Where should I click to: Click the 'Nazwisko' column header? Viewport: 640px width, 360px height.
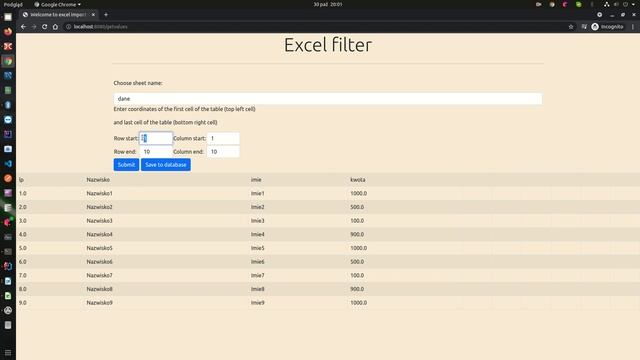point(98,180)
